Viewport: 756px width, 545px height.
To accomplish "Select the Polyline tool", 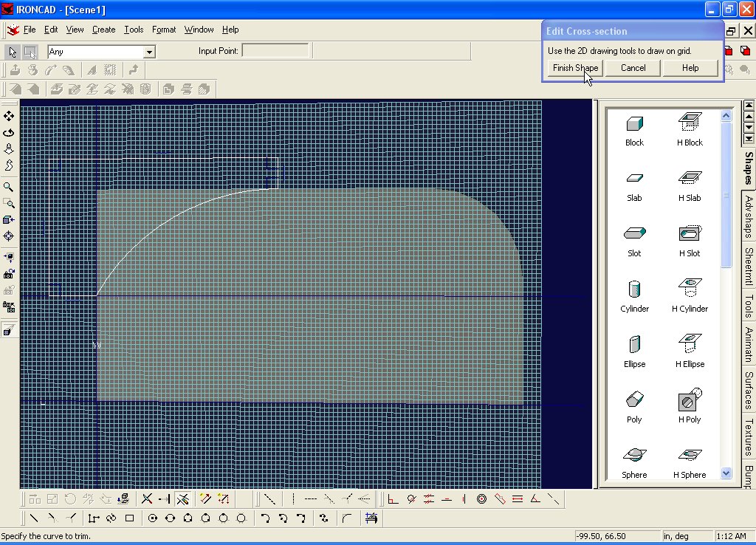I will [x=94, y=518].
